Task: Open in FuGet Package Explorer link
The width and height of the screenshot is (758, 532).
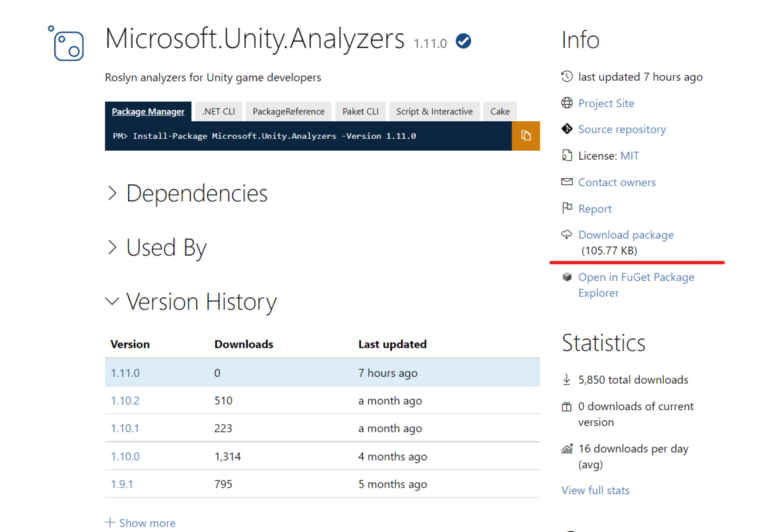Action: click(x=636, y=285)
